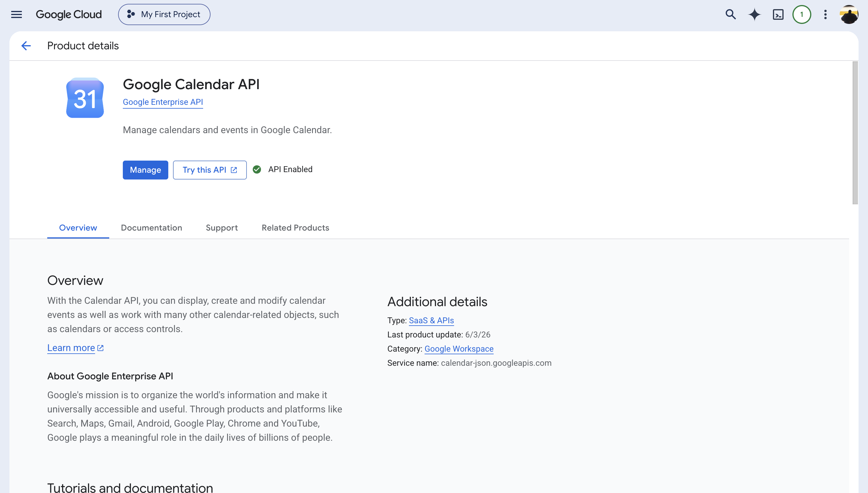Open the Google Enterprise API link

pyautogui.click(x=163, y=102)
